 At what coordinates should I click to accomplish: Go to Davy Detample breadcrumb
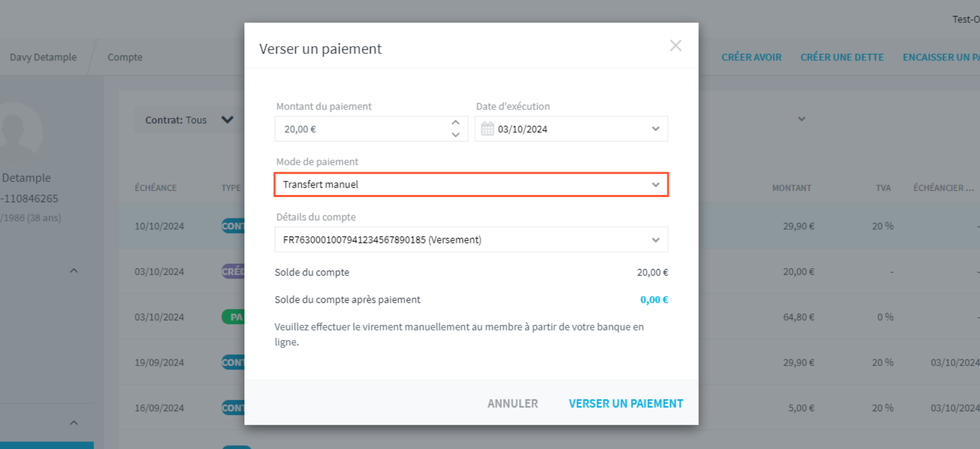pos(43,57)
